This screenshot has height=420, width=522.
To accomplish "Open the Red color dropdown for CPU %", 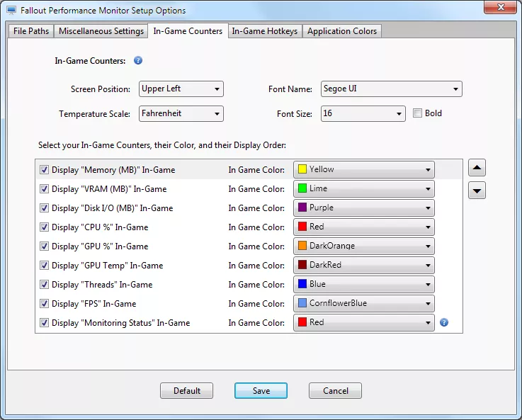I will [364, 227].
